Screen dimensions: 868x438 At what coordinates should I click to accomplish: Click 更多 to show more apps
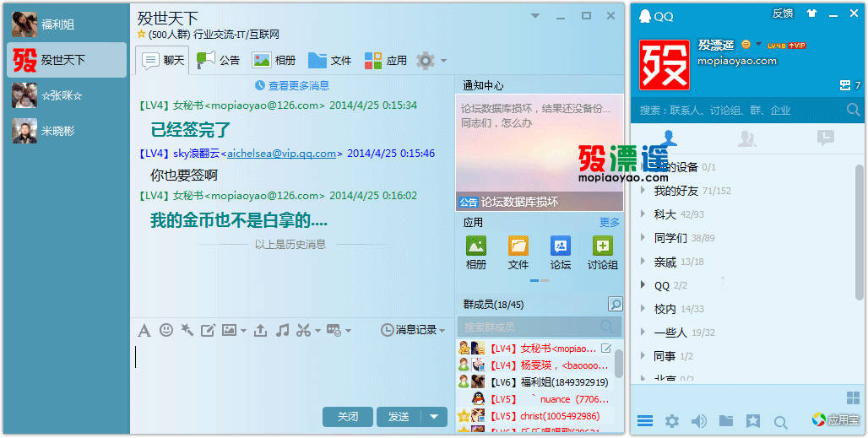610,222
